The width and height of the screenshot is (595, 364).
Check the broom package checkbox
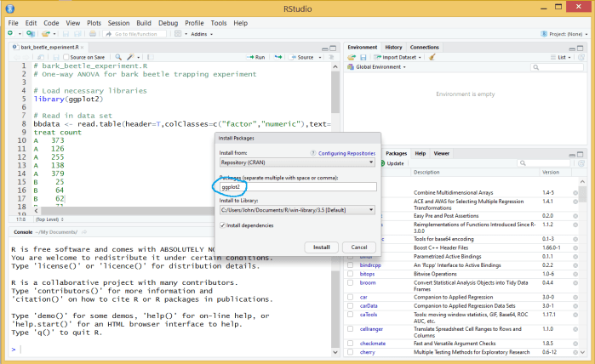coord(350,282)
